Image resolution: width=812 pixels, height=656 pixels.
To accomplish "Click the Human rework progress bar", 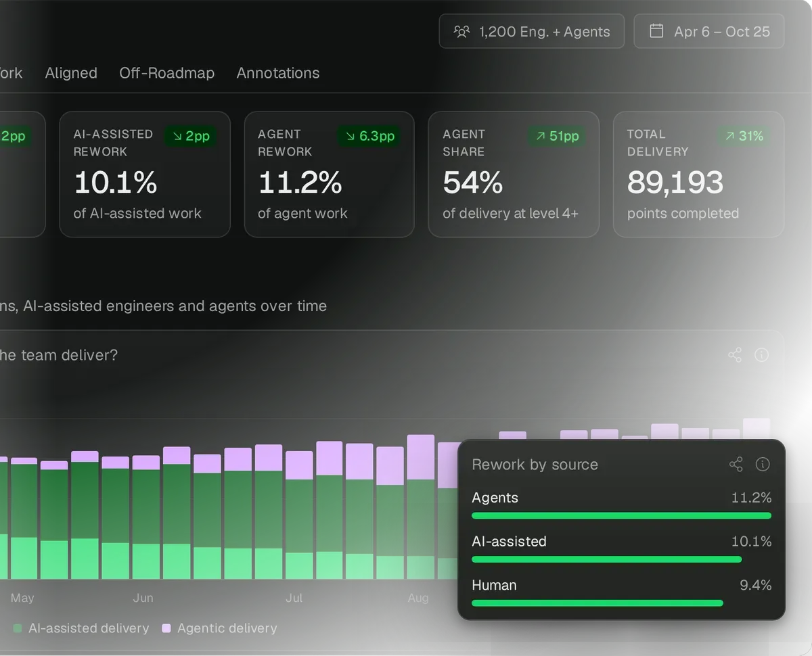I will point(597,603).
